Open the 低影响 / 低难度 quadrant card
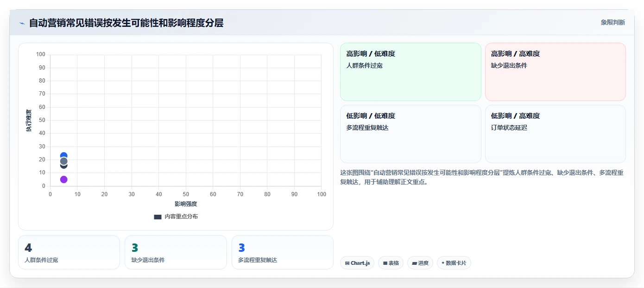The image size is (644, 288). click(410, 134)
